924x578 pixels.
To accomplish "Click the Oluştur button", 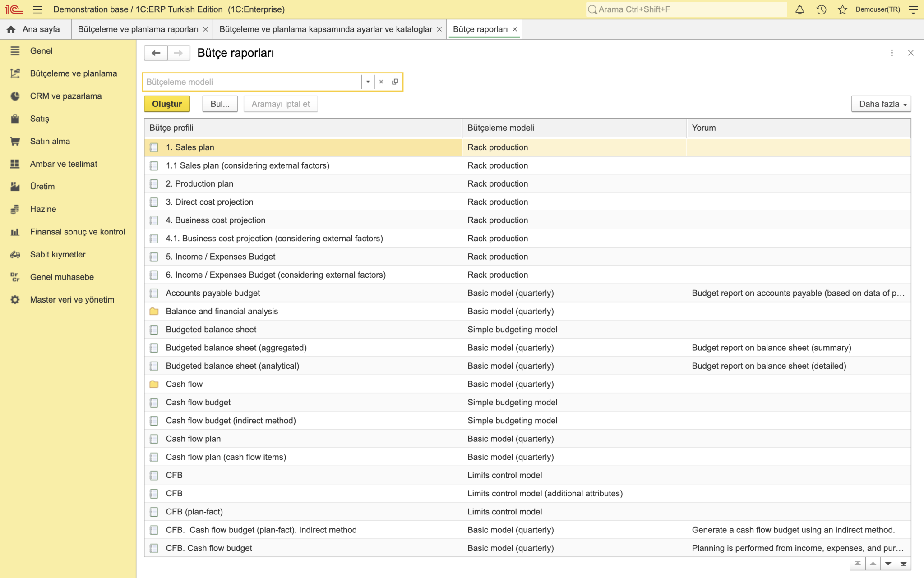I will click(167, 104).
